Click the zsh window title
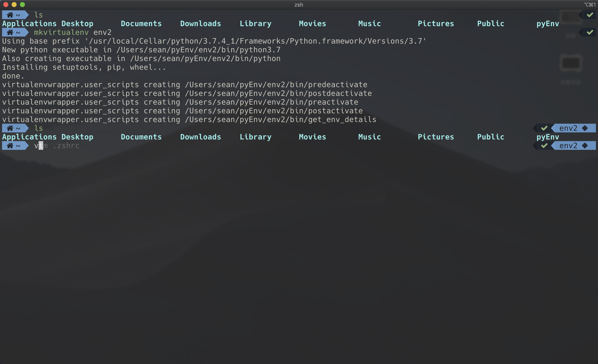598x364 pixels. pos(299,5)
